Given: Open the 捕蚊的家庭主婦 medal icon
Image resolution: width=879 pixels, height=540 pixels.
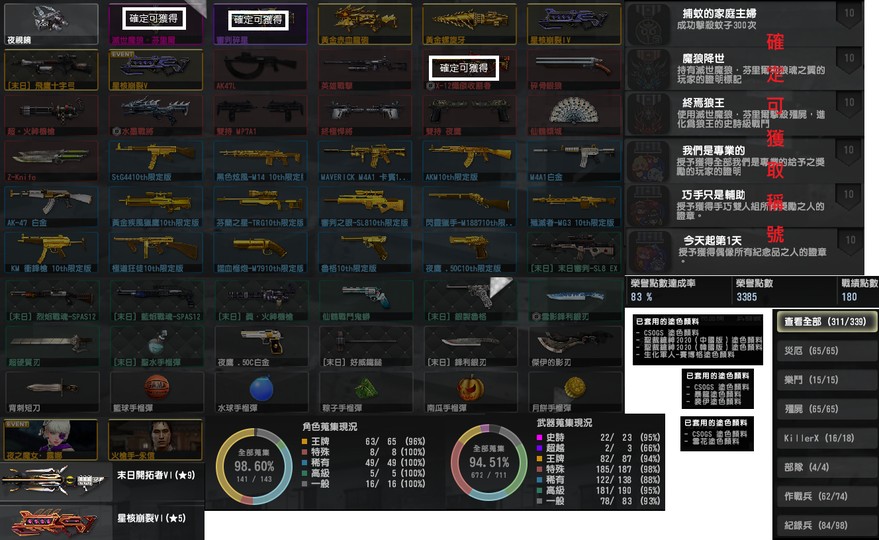Looking at the screenshot, I should pos(649,24).
